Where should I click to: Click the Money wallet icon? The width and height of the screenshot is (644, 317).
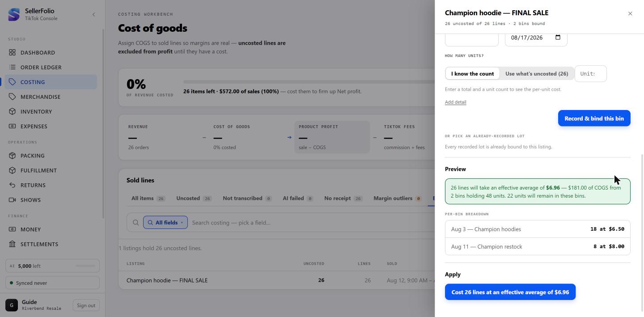tap(12, 229)
